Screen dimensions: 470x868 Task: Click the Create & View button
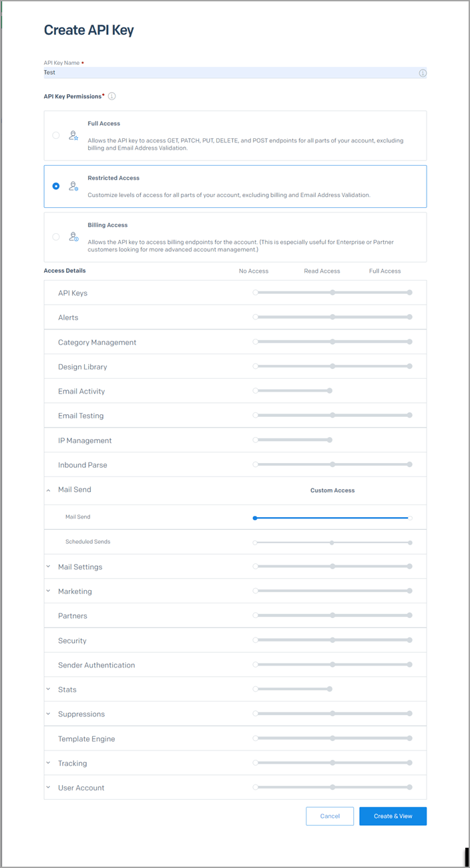393,816
